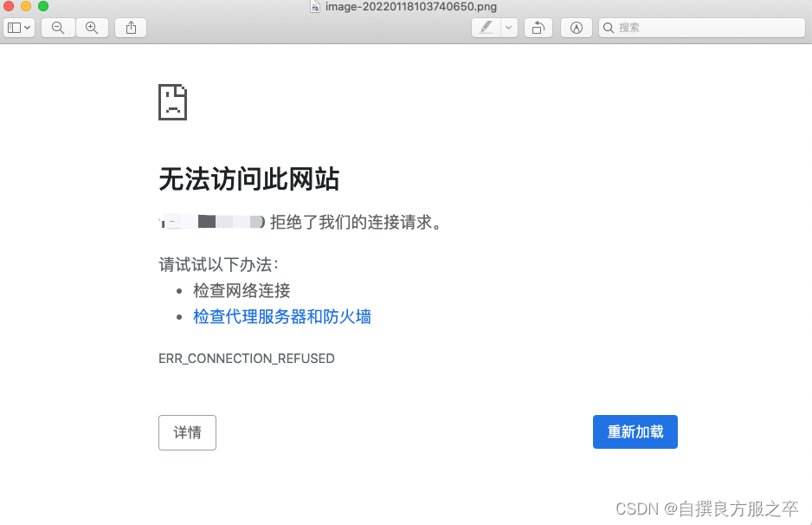Viewport: 812px width, 525px height.
Task: Click the file name image-20220118103740650.png title
Action: 410,6
